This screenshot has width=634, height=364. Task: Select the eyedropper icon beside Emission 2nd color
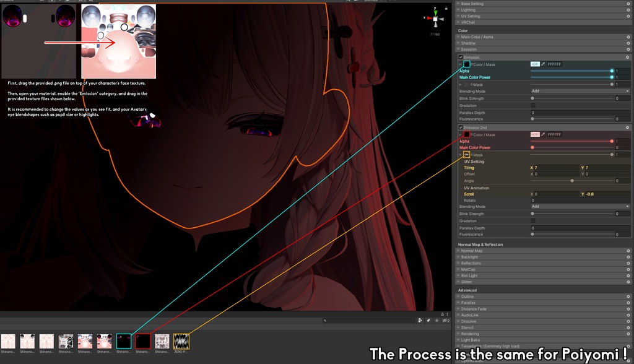(544, 134)
